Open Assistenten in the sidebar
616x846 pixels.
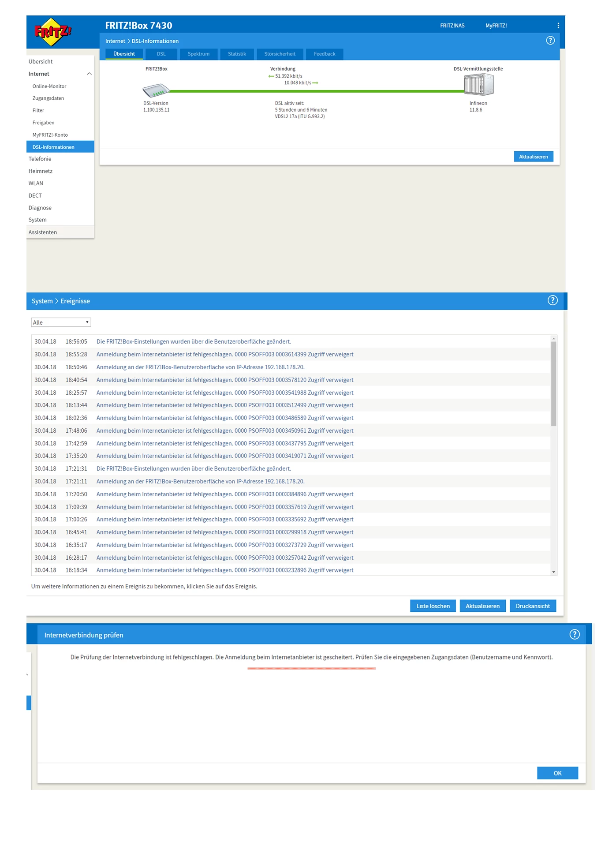point(60,232)
